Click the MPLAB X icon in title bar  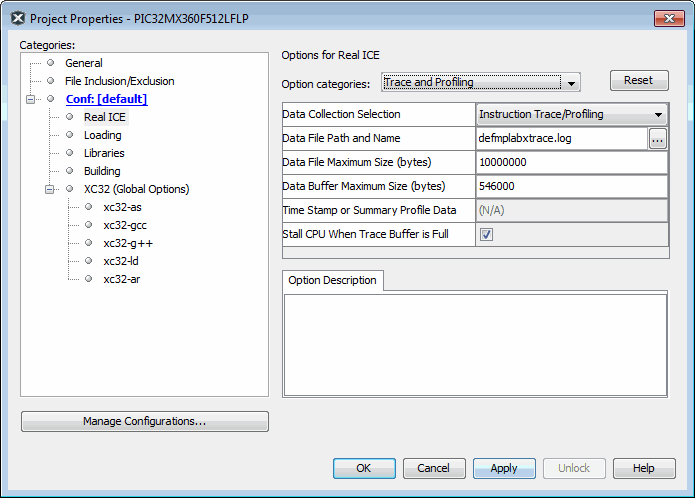(x=17, y=18)
